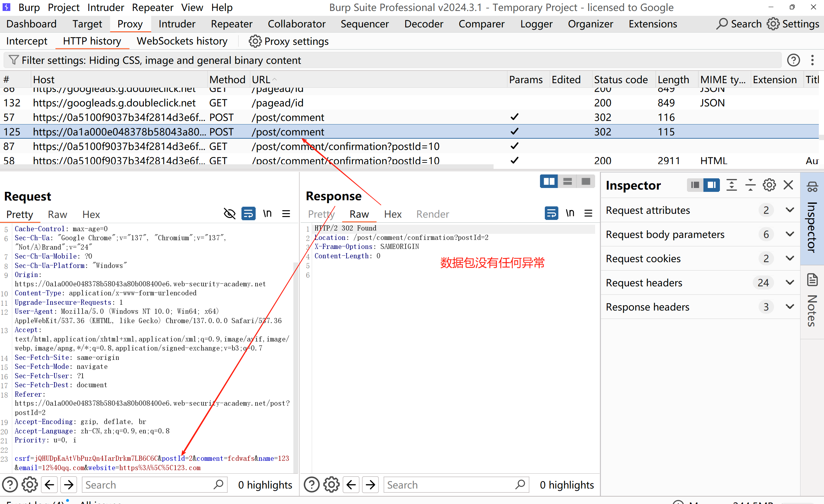Open WebSockets history tab
Viewport: 824px width, 504px height.
point(182,41)
